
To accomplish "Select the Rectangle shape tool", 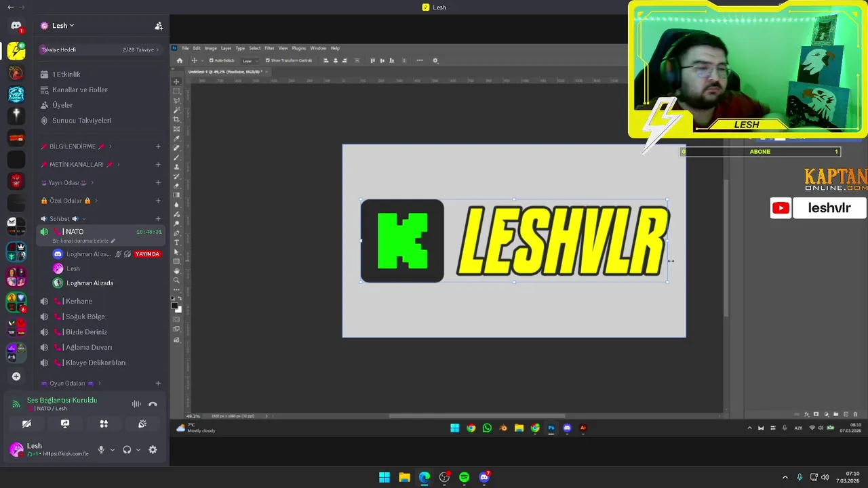I will [x=176, y=261].
